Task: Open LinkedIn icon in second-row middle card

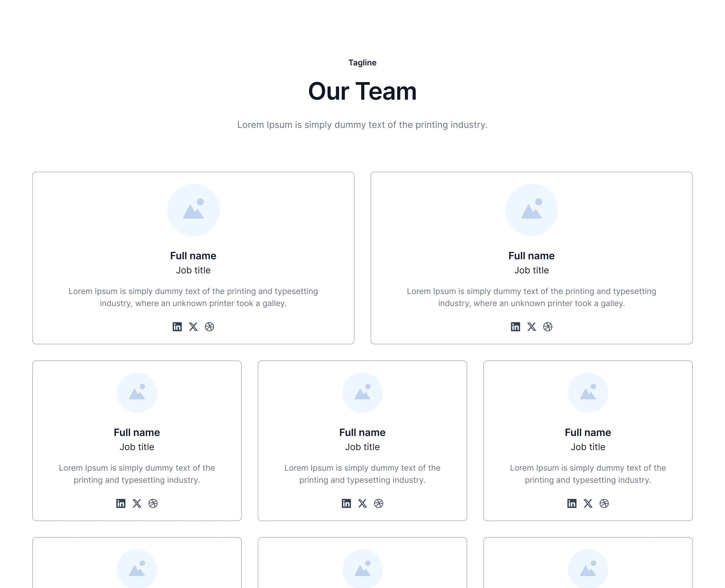Action: coord(346,503)
